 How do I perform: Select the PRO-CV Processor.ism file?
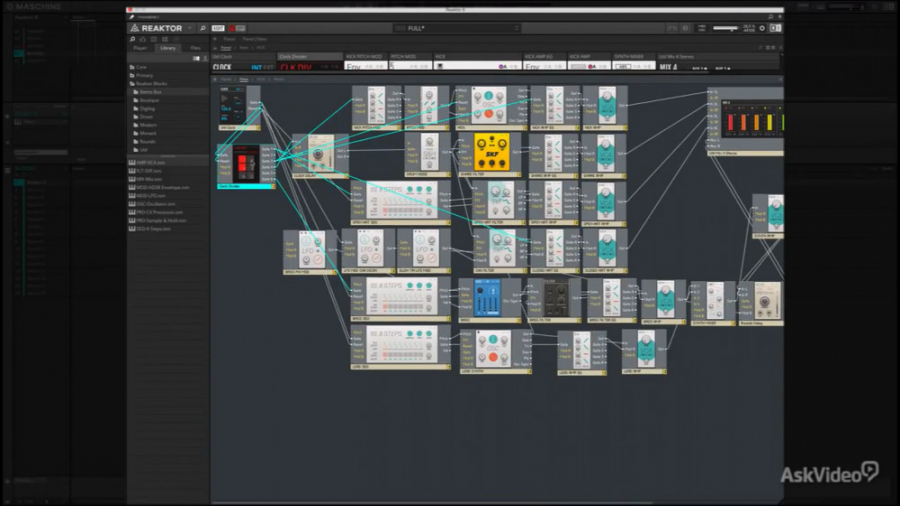(168, 212)
